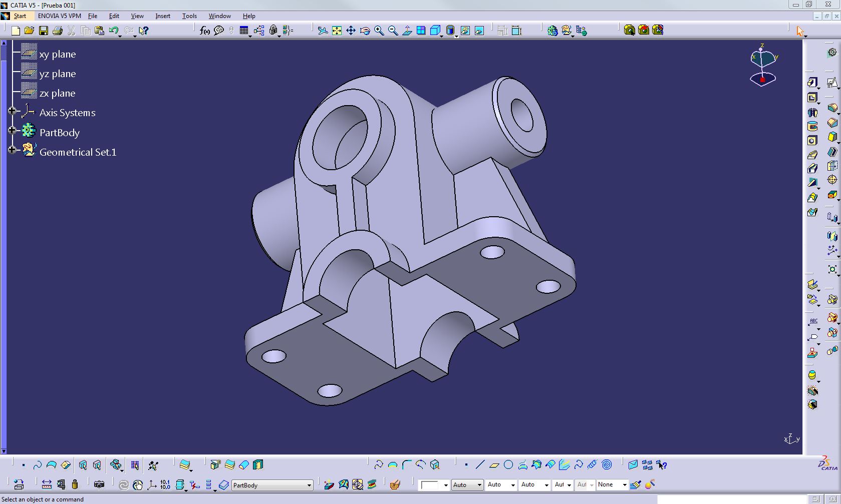The width and height of the screenshot is (841, 504).
Task: Open the Start menu
Action: (20, 16)
